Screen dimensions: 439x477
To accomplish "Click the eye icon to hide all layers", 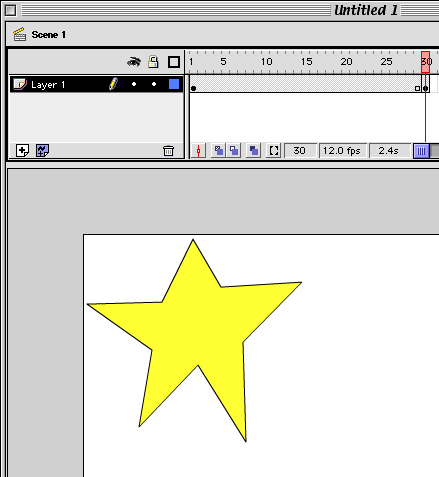I will 134,62.
